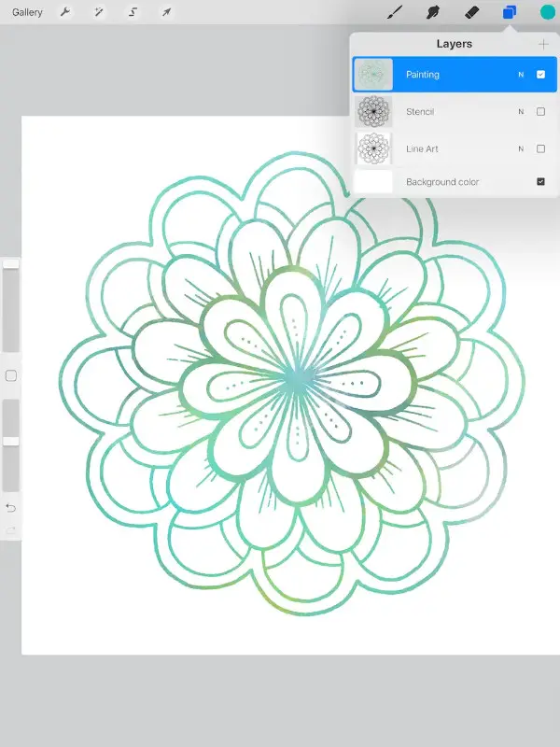Click the Line Art layer thumbnail
The width and height of the screenshot is (560, 747).
coord(373,148)
